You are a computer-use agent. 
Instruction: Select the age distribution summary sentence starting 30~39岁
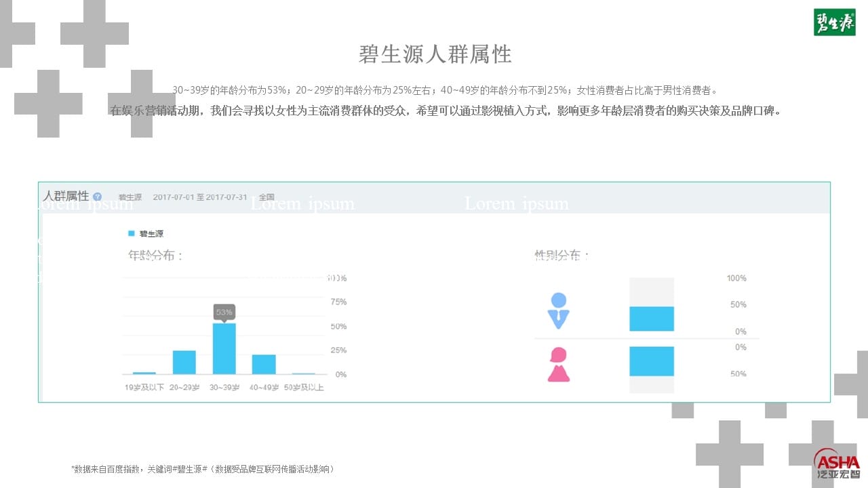(x=445, y=89)
